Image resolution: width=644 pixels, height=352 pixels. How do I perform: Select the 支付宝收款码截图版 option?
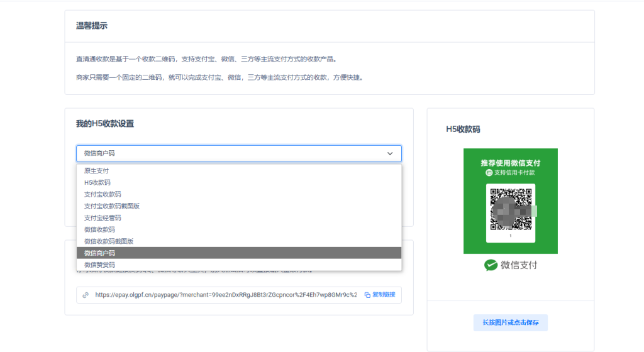click(x=238, y=206)
